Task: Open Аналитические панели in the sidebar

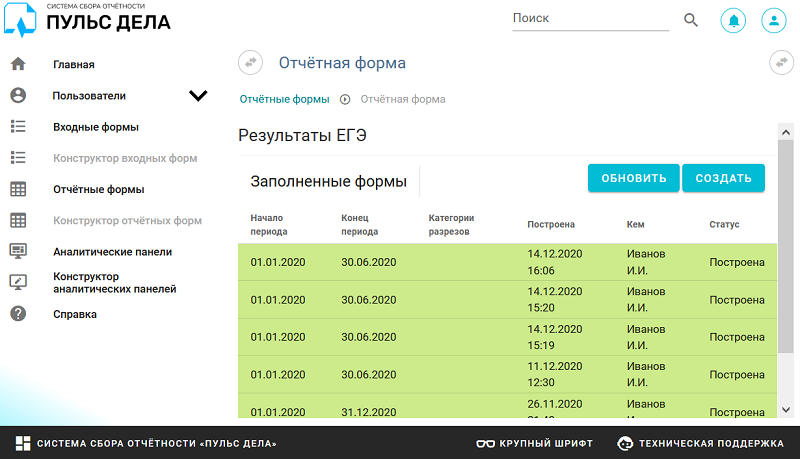Action: pos(112,252)
